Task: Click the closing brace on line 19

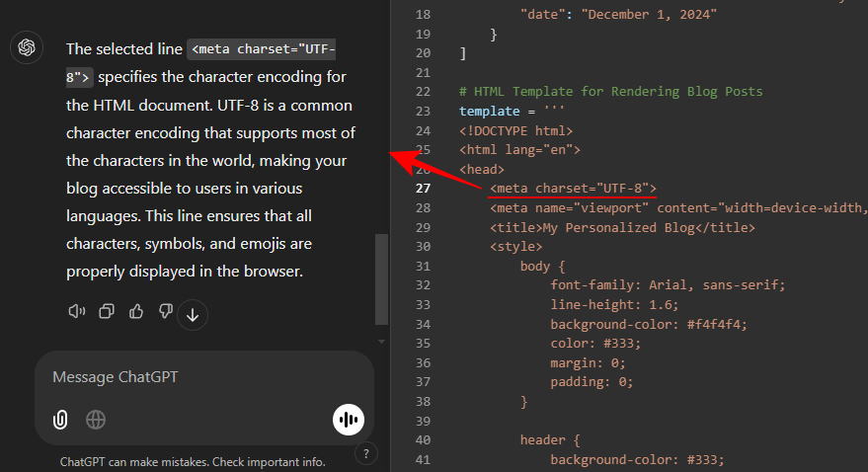Action: [493, 35]
